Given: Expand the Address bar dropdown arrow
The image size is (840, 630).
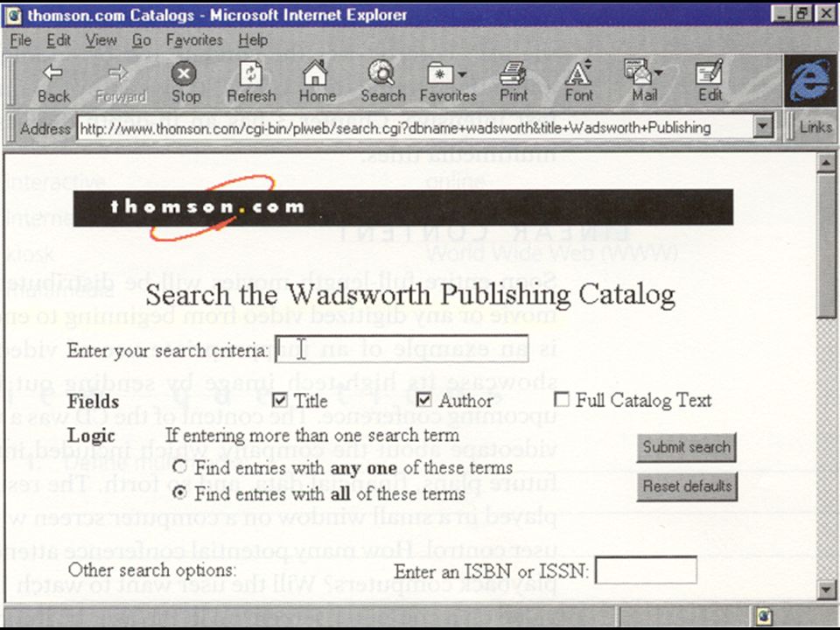Looking at the screenshot, I should (x=762, y=128).
